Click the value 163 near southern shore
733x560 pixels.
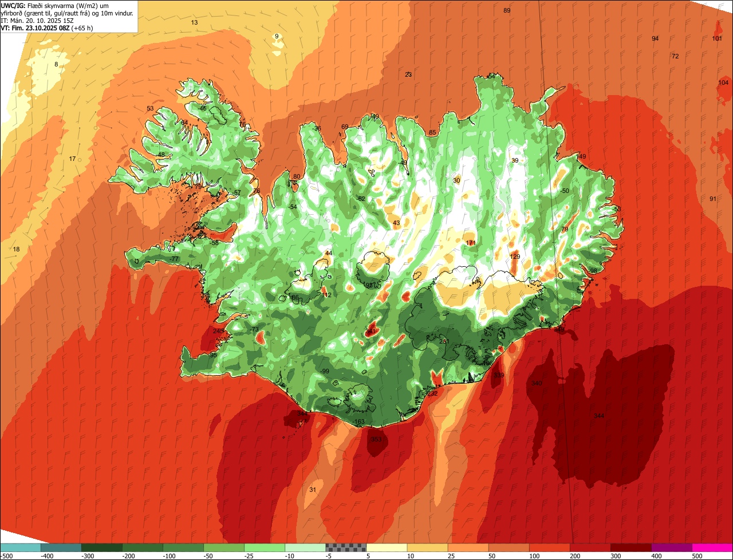pyautogui.click(x=359, y=422)
